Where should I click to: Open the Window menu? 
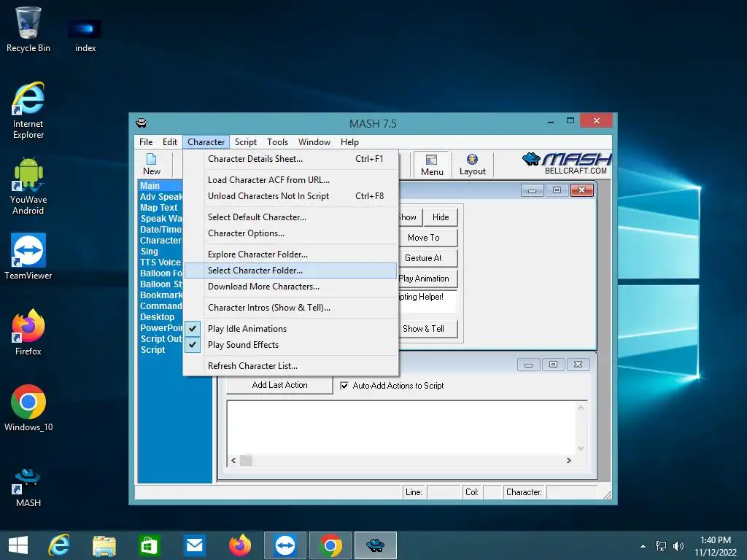point(314,142)
